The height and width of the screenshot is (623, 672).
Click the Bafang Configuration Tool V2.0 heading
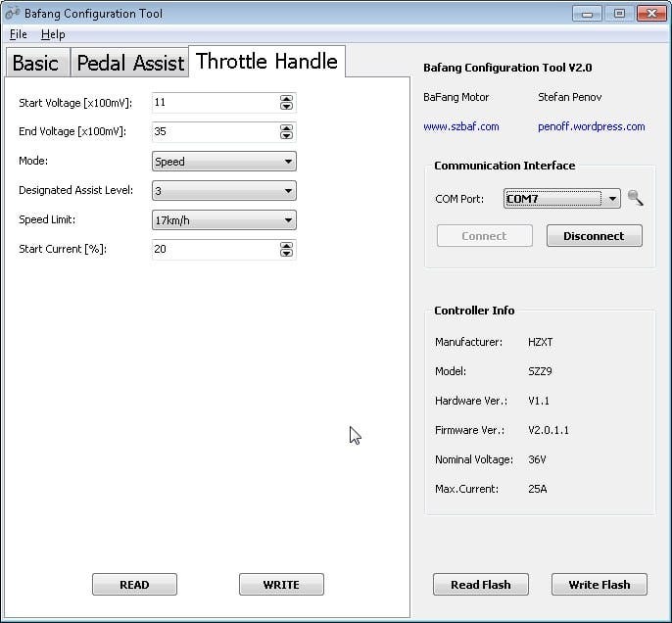[x=507, y=68]
